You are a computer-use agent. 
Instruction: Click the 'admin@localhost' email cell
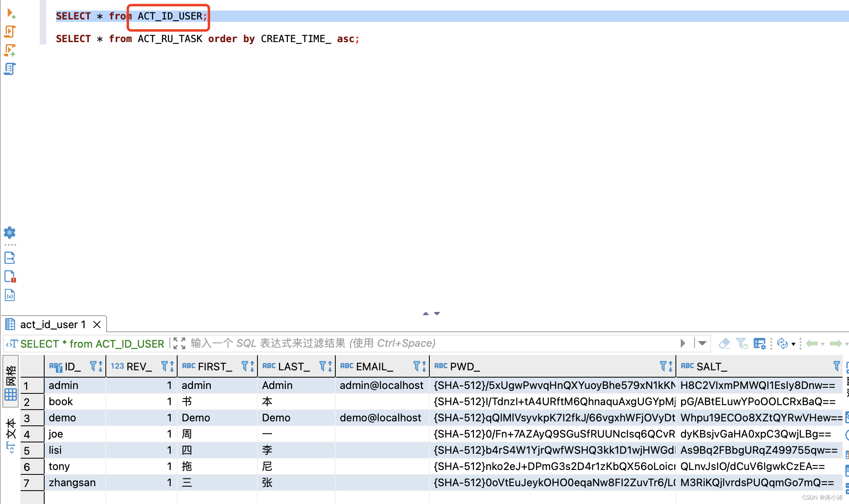click(x=382, y=385)
